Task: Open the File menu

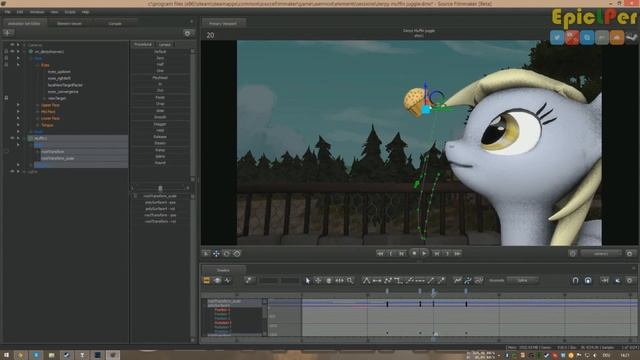Action: 7,12
